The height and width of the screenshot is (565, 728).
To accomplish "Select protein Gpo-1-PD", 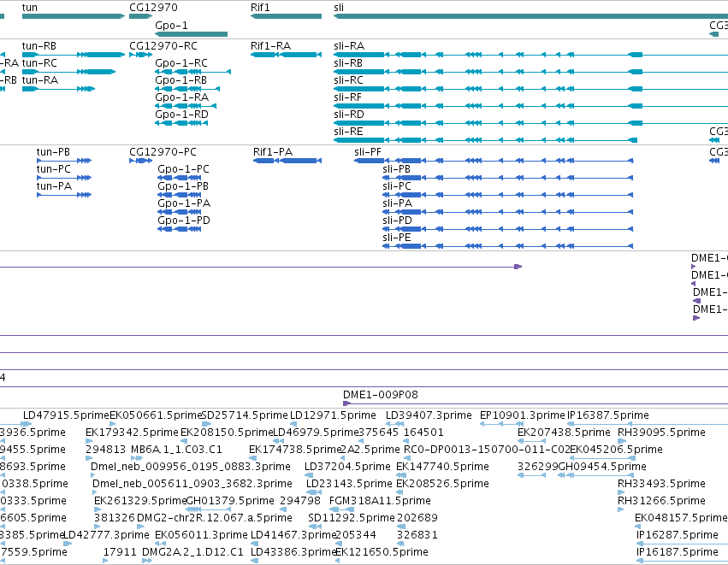I will (x=179, y=229).
